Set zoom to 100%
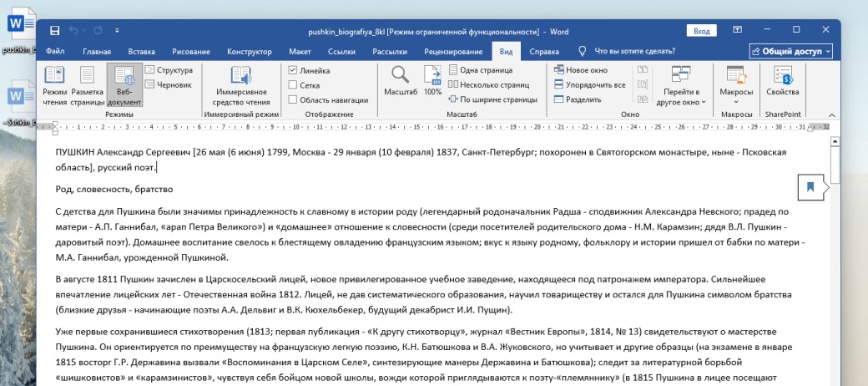The image size is (868, 386). pos(432,82)
